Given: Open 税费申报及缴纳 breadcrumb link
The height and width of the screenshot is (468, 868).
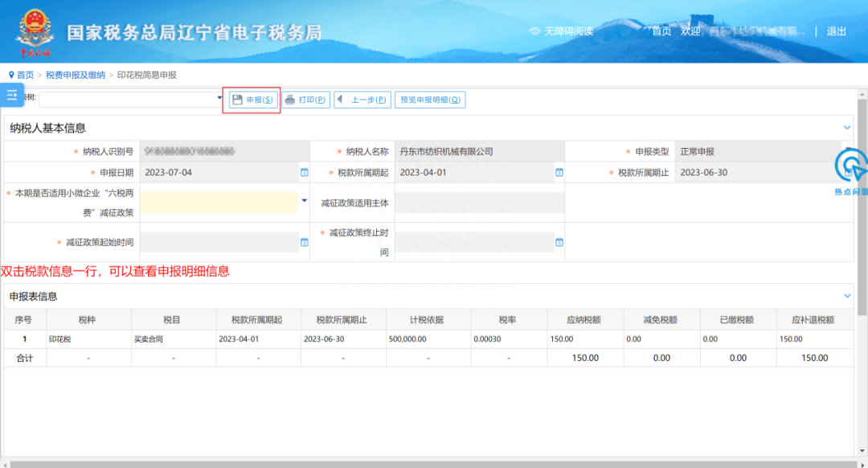Looking at the screenshot, I should point(76,75).
